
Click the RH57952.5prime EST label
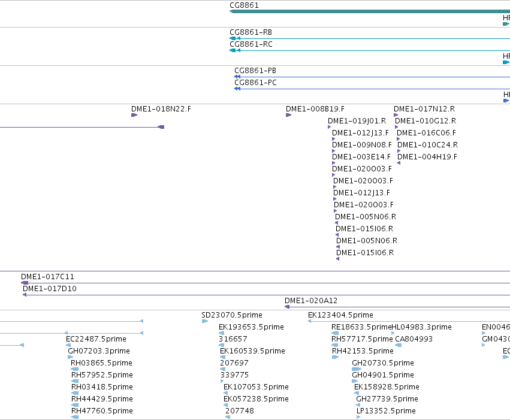click(102, 375)
